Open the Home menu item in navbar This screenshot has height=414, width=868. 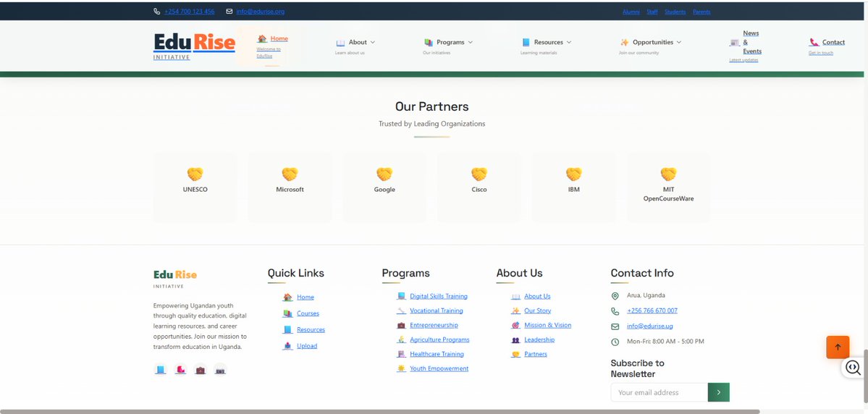279,39
